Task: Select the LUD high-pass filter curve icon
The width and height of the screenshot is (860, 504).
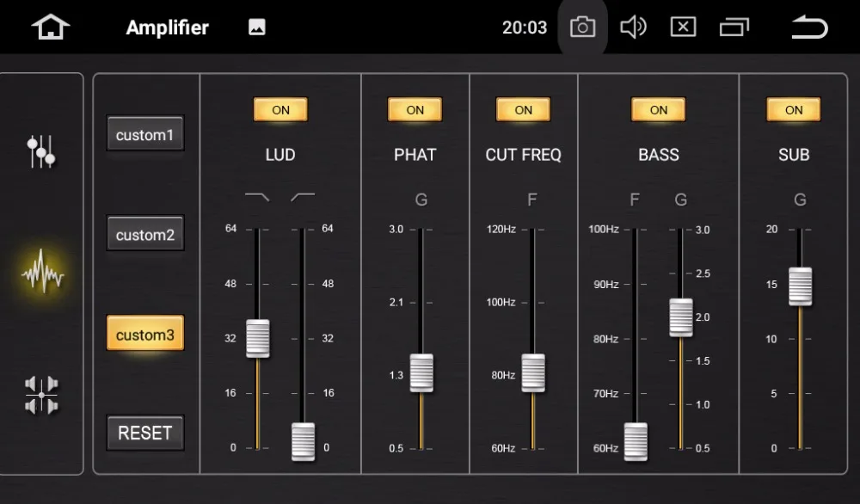Action: [x=303, y=197]
